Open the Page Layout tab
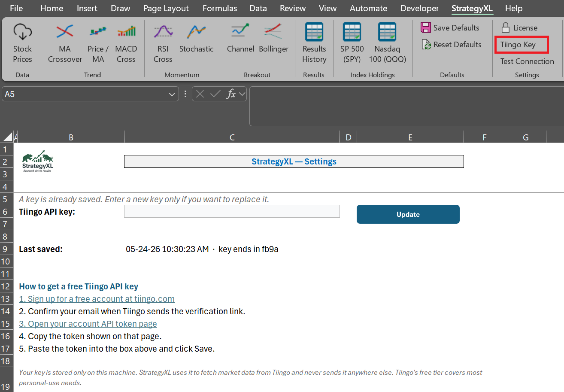This screenshot has height=392, width=564. pyautogui.click(x=166, y=8)
